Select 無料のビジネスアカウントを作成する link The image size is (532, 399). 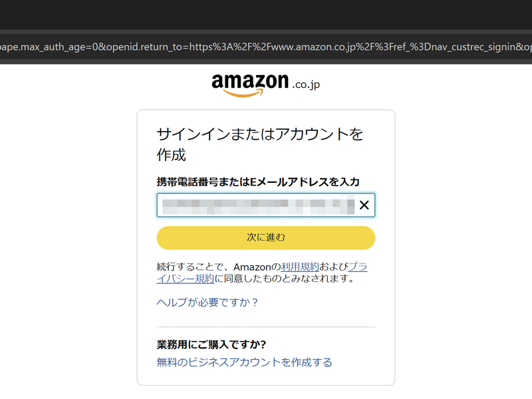tap(245, 361)
